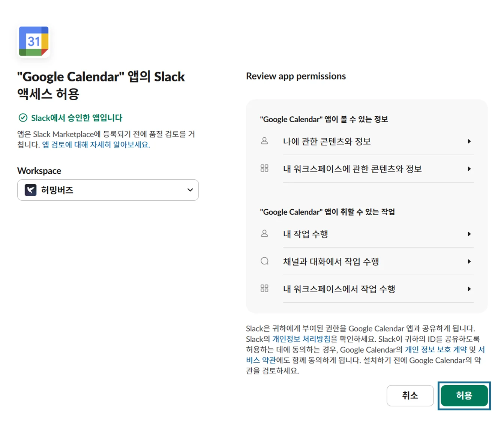This screenshot has width=504, height=422.
Task: Open the 개인정보 처리방침 link
Action: point(301,339)
